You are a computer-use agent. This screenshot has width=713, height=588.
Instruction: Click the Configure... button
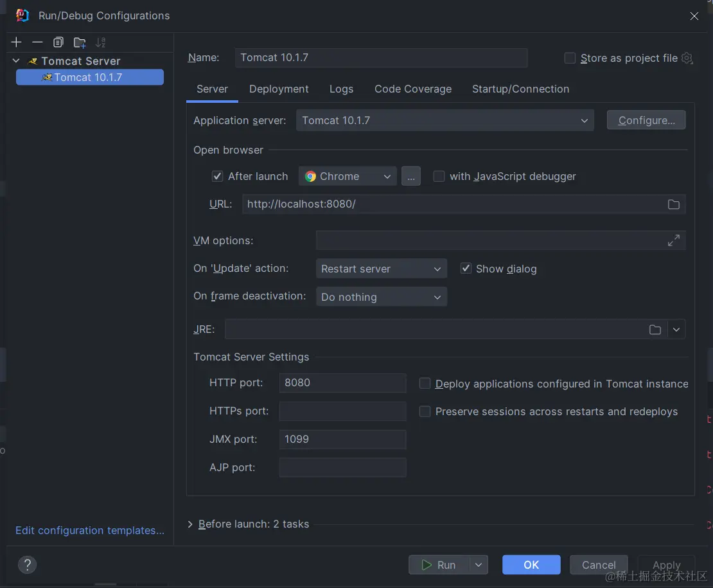pos(646,121)
